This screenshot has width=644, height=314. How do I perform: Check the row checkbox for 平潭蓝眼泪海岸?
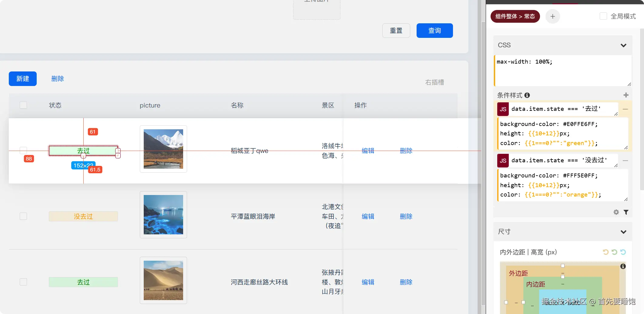point(23,216)
